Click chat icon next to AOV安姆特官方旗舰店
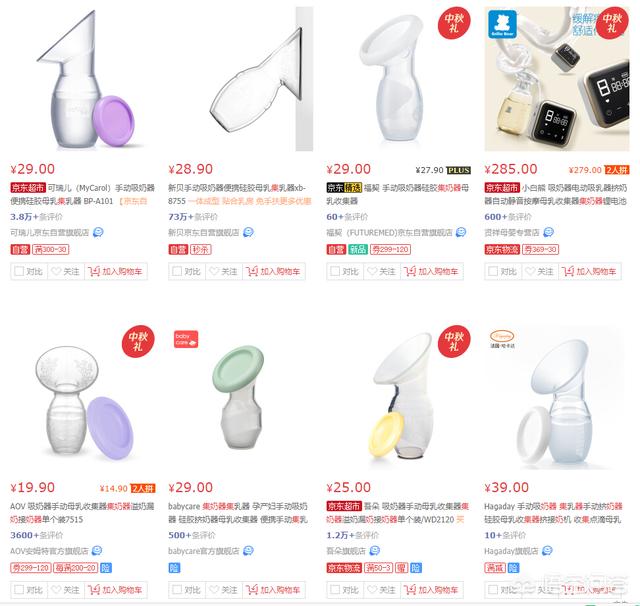The width and height of the screenshot is (640, 606). click(x=97, y=551)
